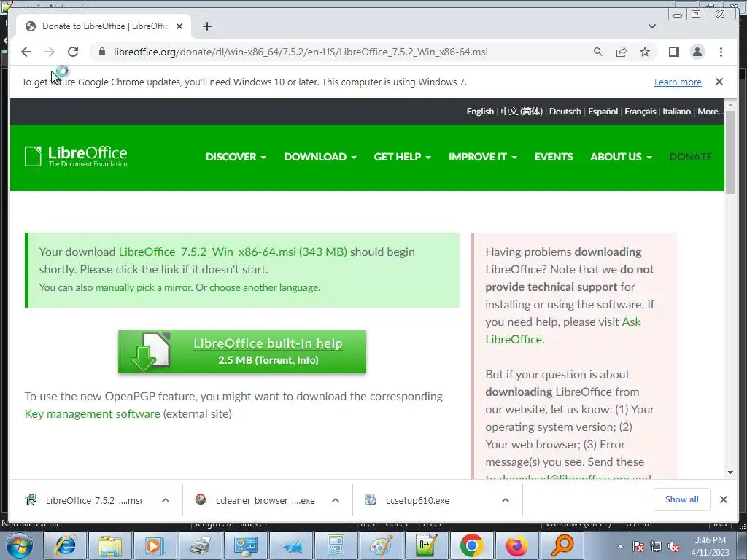Click choose another language link
Screen dimensions: 747x560
(264, 287)
